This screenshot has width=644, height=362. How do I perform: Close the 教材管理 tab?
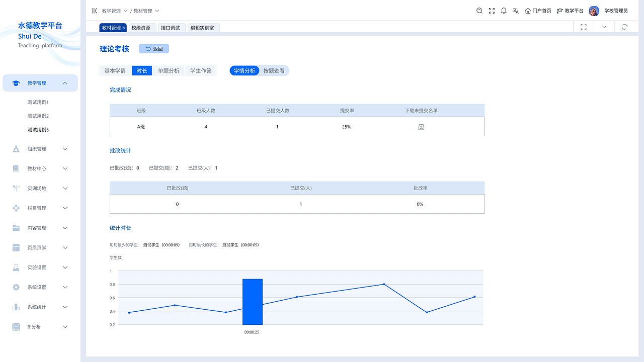(x=124, y=28)
